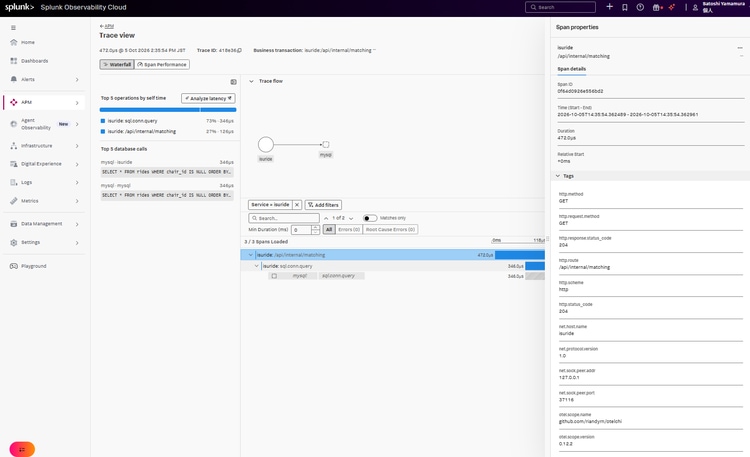Screen dimensions: 750x457
Task: Click the 472.0µs blue duration bar
Action: coord(520,255)
